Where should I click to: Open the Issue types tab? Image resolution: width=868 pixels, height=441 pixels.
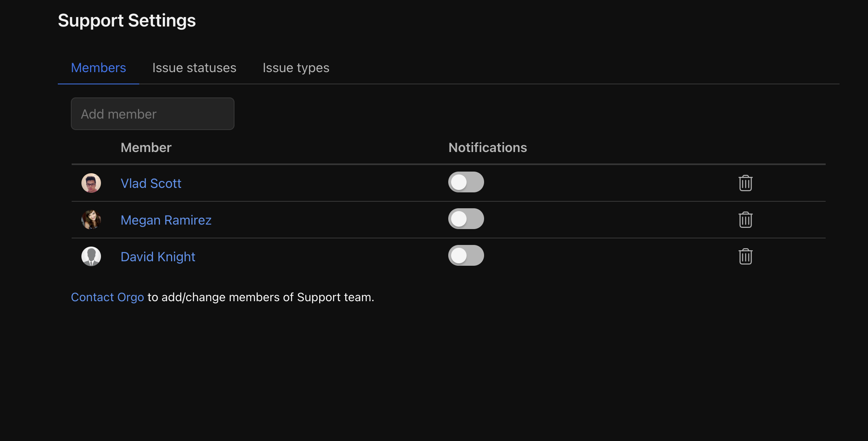(x=296, y=68)
